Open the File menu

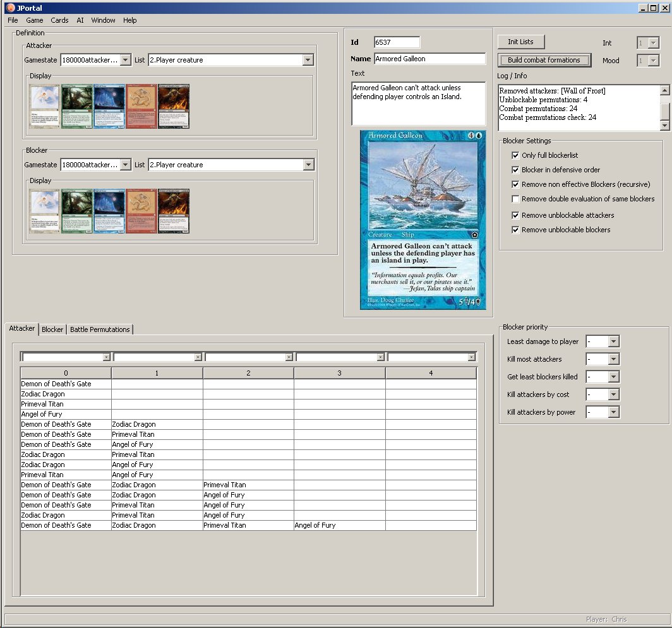coord(13,20)
